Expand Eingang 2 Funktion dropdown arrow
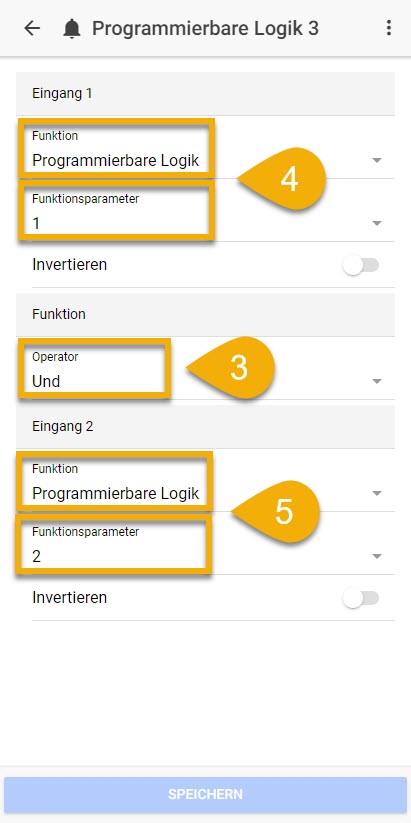This screenshot has width=411, height=823. coord(377,493)
